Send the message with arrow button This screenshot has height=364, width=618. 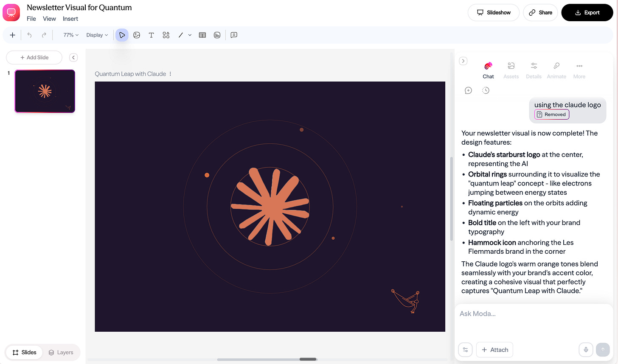click(603, 350)
